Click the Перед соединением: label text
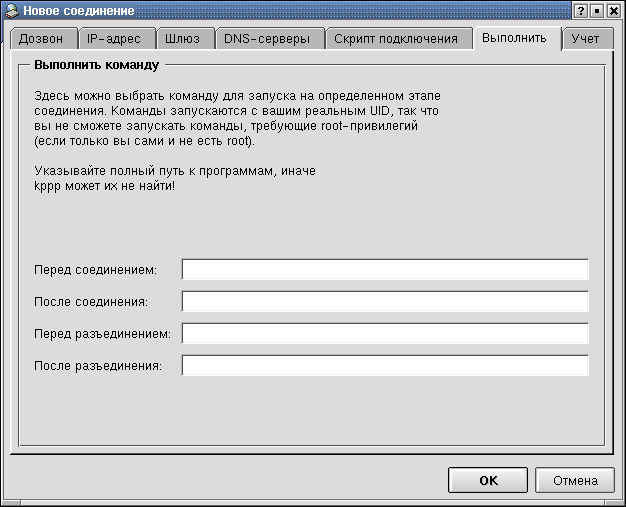The height and width of the screenshot is (507, 626). (x=95, y=271)
